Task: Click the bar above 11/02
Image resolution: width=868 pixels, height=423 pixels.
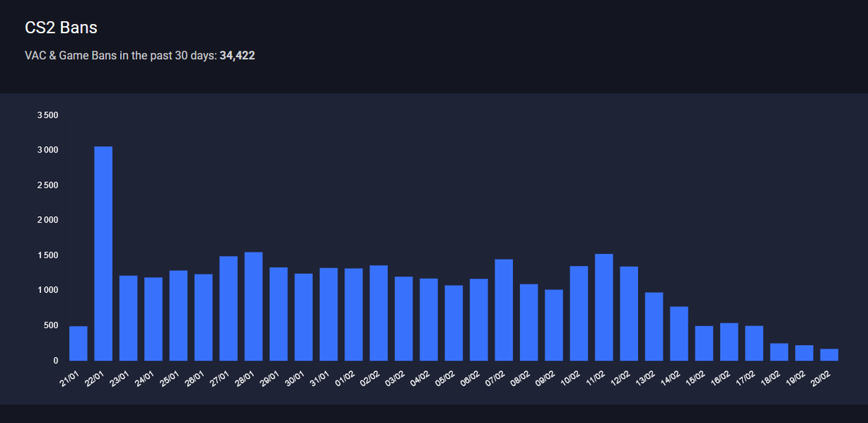Action: (x=604, y=307)
